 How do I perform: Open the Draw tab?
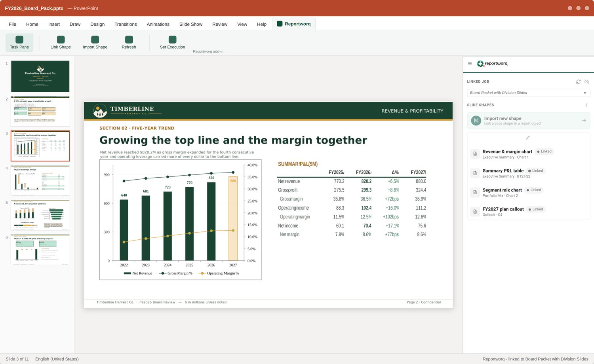click(x=75, y=24)
